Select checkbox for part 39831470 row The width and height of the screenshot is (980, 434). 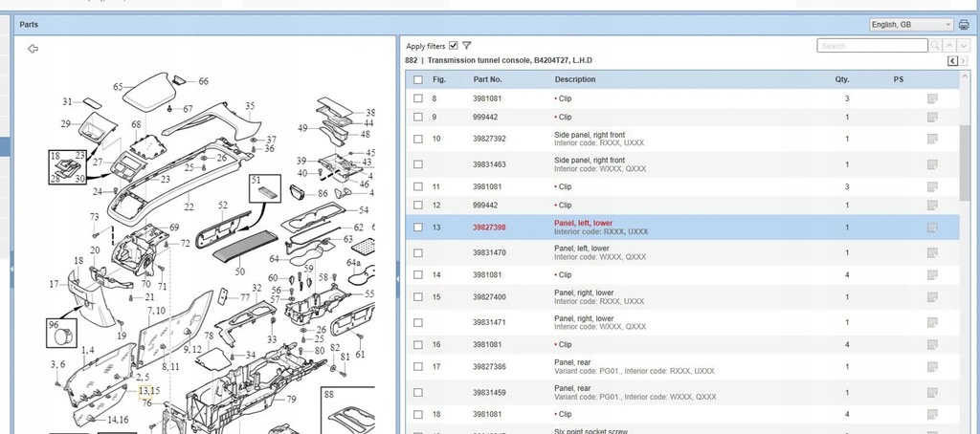point(418,253)
